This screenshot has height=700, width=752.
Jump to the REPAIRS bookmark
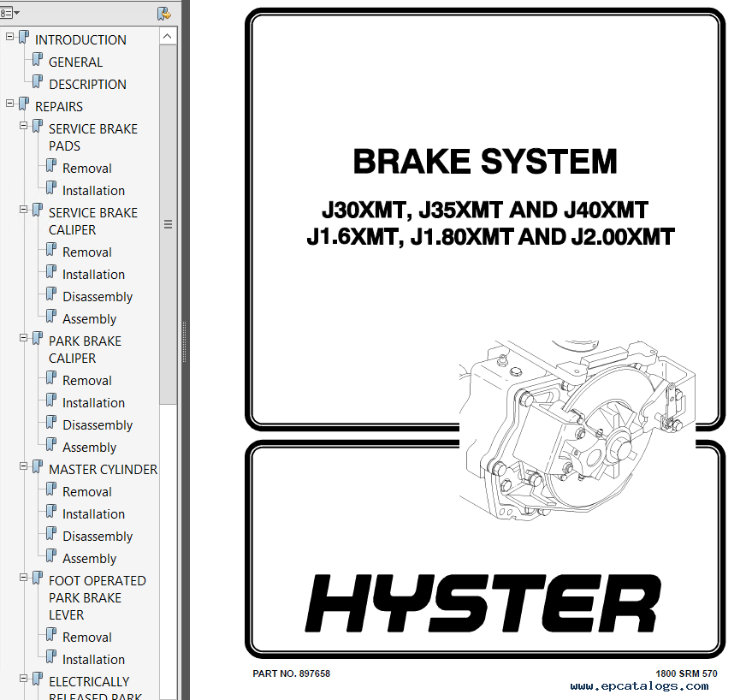(59, 106)
